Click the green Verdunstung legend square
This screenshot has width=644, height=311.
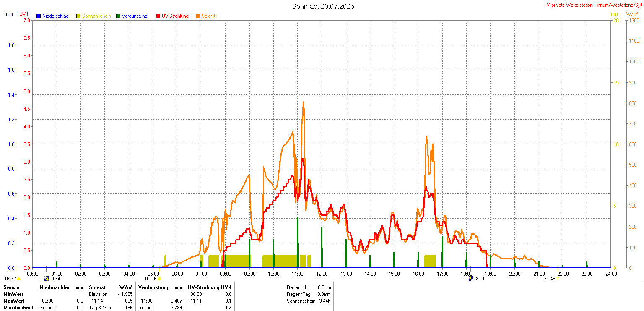coord(118,16)
